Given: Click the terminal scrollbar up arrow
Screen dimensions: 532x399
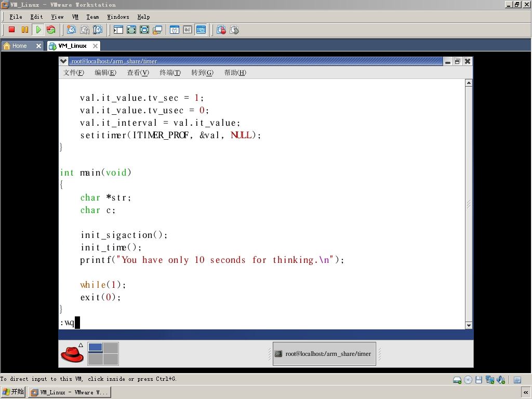Looking at the screenshot, I should point(469,83).
